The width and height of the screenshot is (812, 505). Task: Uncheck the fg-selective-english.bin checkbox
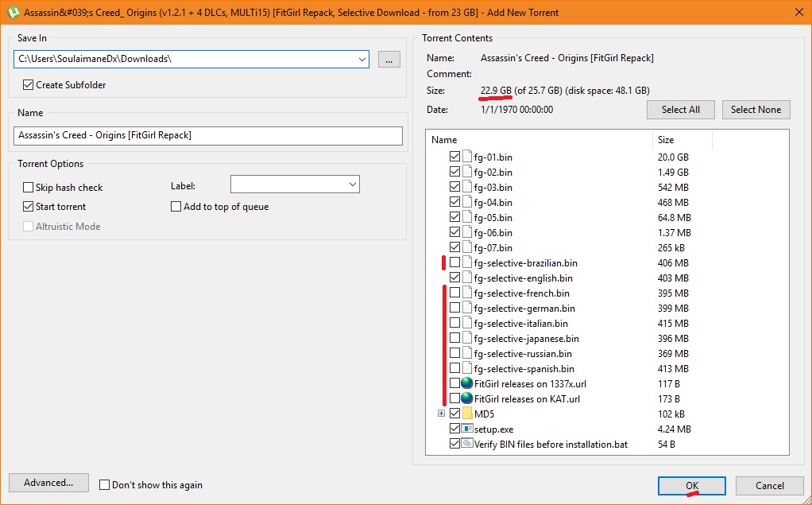point(454,278)
